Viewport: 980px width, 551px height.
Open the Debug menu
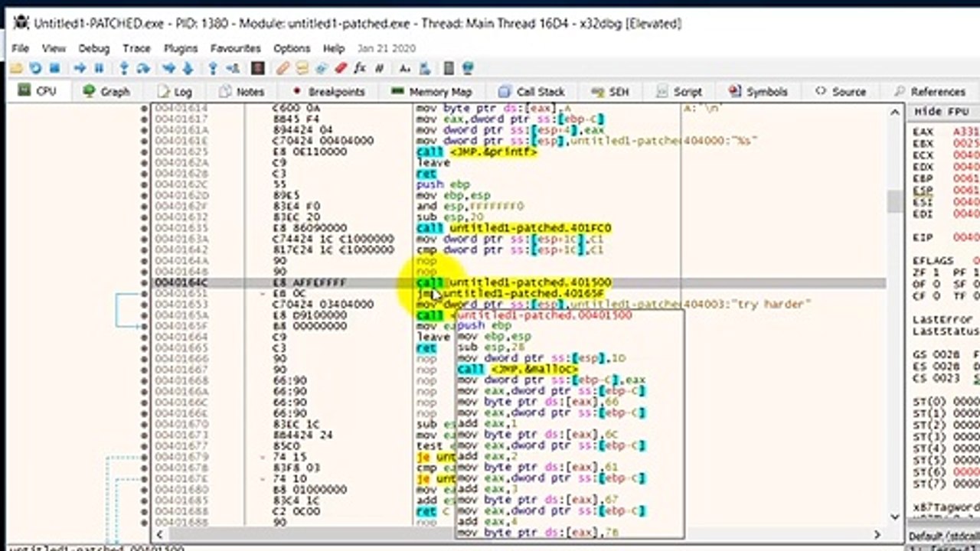coord(94,48)
